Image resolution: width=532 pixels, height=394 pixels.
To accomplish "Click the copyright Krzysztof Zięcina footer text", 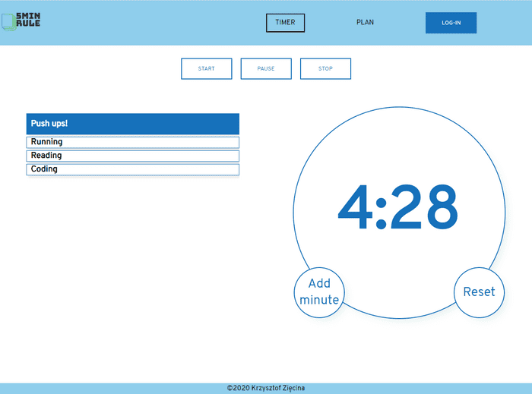I will tap(266, 388).
